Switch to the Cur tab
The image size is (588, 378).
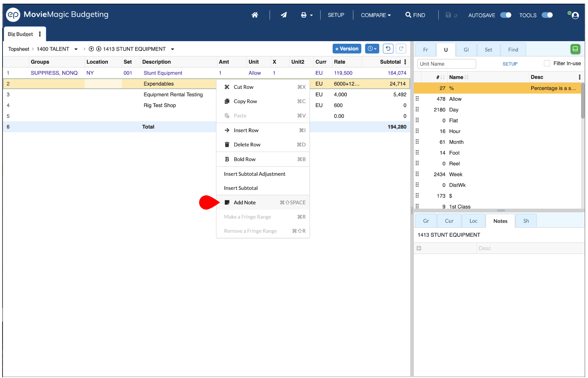pos(449,221)
